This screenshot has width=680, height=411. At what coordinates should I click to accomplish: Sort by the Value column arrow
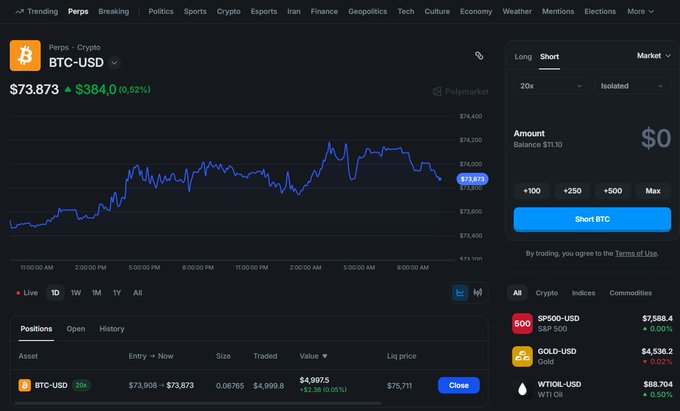click(325, 356)
